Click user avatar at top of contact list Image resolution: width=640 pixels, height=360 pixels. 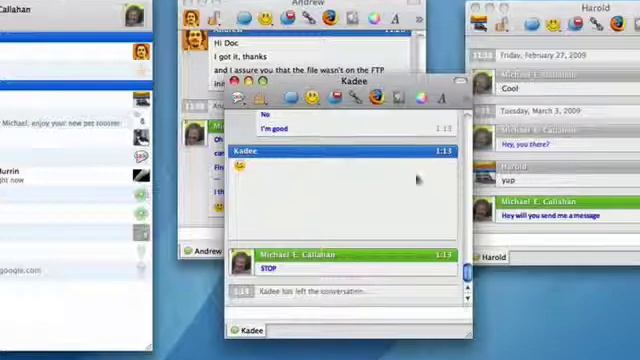tap(134, 16)
